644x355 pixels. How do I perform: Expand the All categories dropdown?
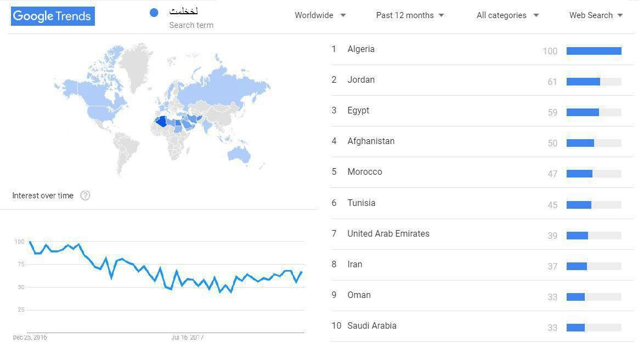[x=507, y=15]
